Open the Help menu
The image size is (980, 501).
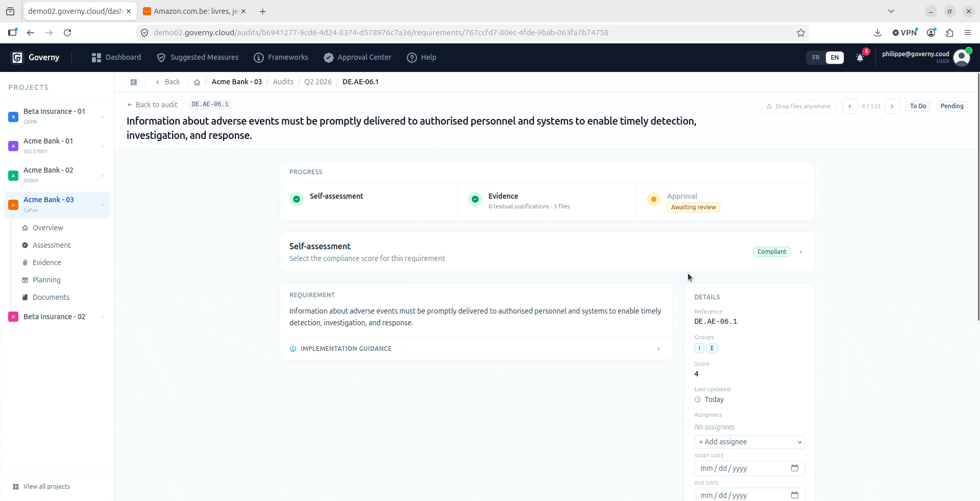tap(422, 58)
